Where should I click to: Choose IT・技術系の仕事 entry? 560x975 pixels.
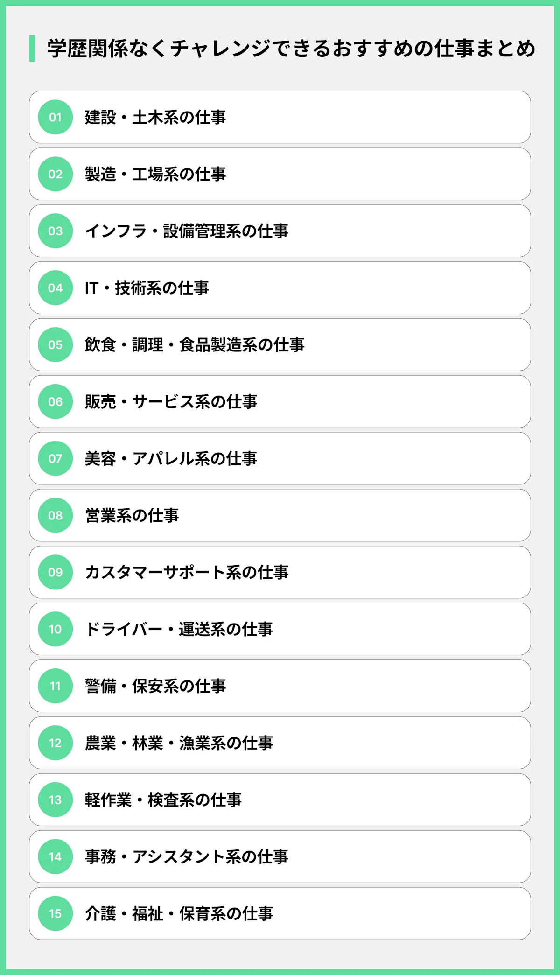click(x=147, y=288)
